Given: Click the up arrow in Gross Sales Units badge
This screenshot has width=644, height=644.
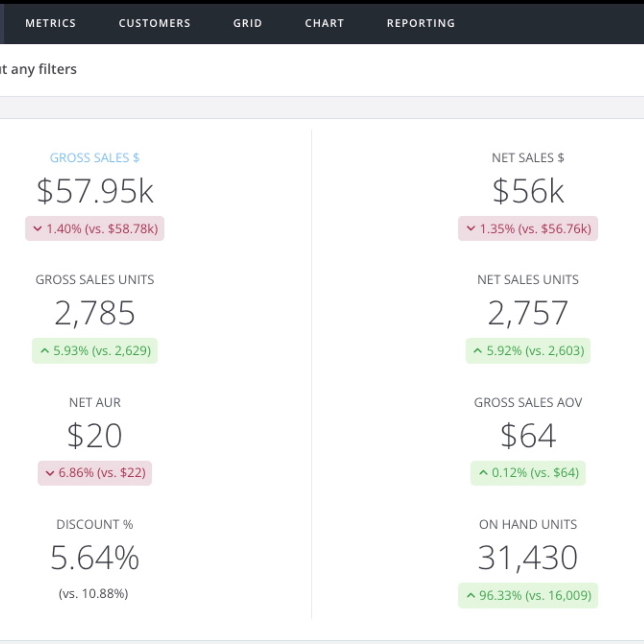Looking at the screenshot, I should coord(45,351).
